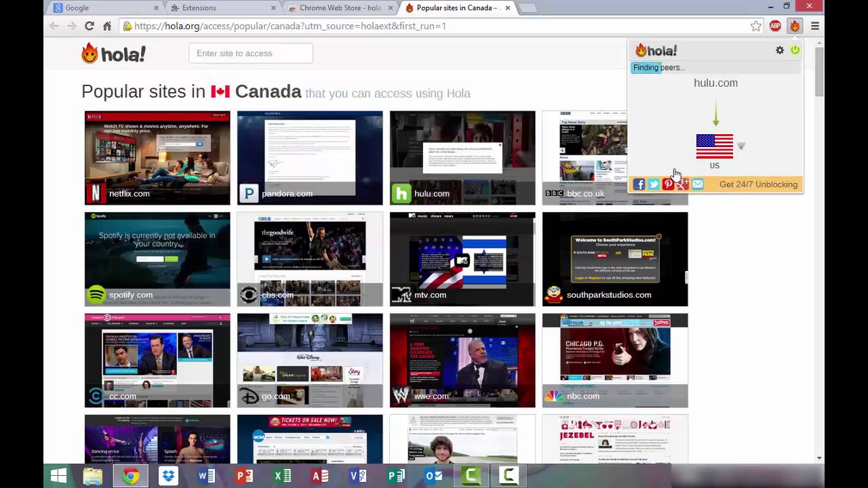The width and height of the screenshot is (868, 488).
Task: Click the Finding peers progress bar
Action: pyautogui.click(x=715, y=68)
